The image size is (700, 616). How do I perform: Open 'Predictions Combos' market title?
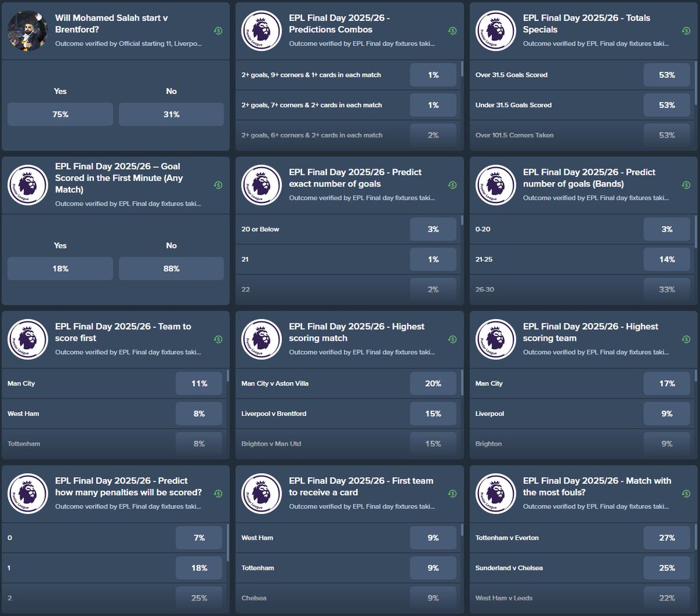click(x=339, y=23)
